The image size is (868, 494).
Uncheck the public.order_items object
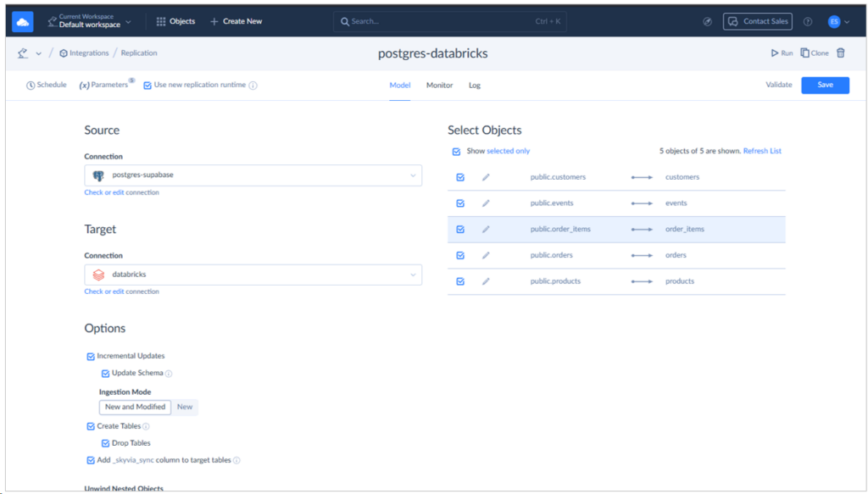[x=460, y=230]
